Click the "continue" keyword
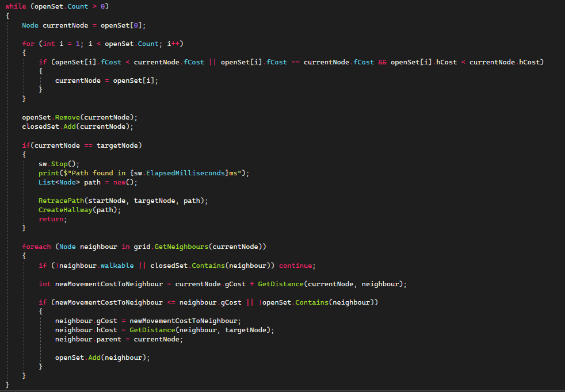 click(296, 266)
